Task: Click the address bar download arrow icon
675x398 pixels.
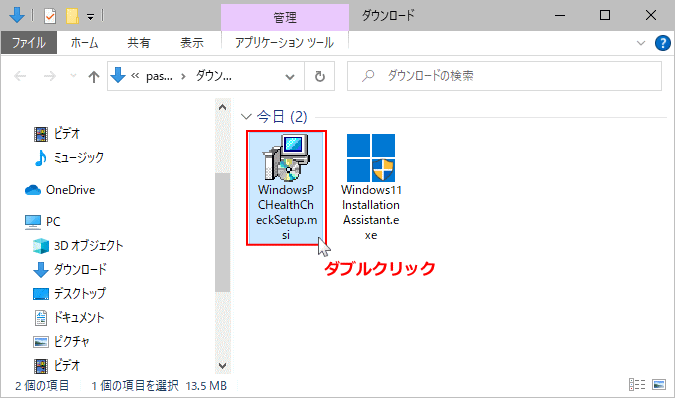Action: (118, 75)
